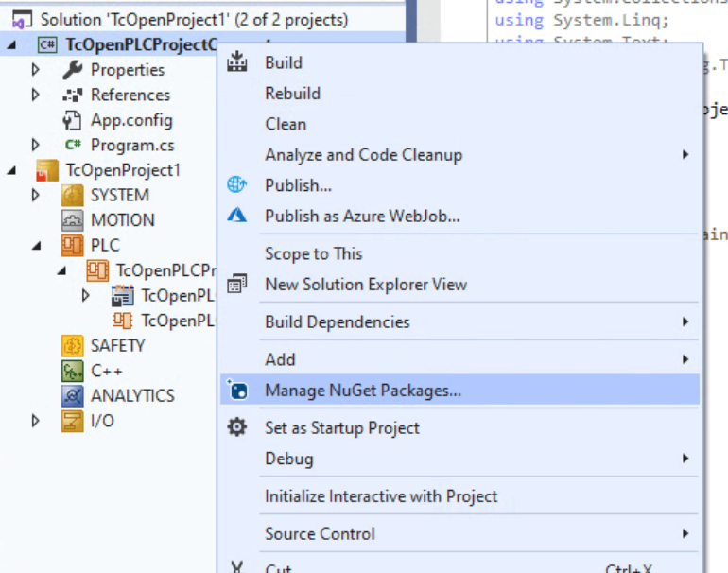Collapse the TcOpenPLCPr PLC project node
Viewport: 728px width, 573px height.
tap(62, 270)
